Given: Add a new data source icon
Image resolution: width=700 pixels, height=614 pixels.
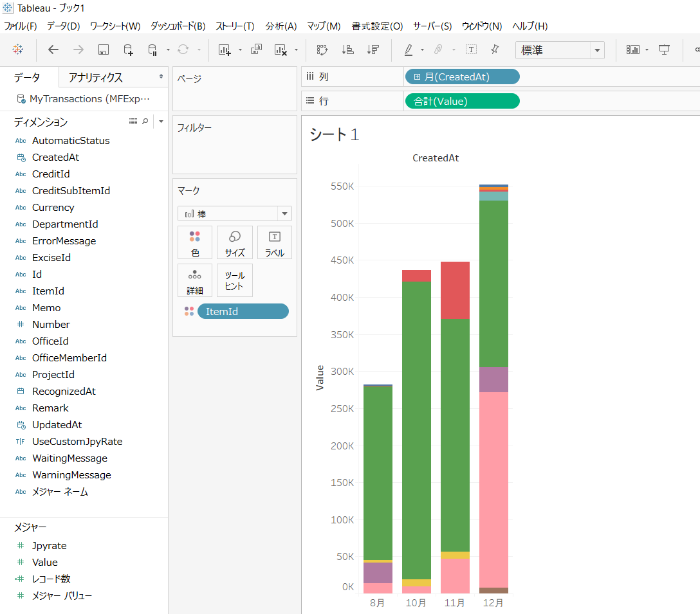Looking at the screenshot, I should pos(128,50).
